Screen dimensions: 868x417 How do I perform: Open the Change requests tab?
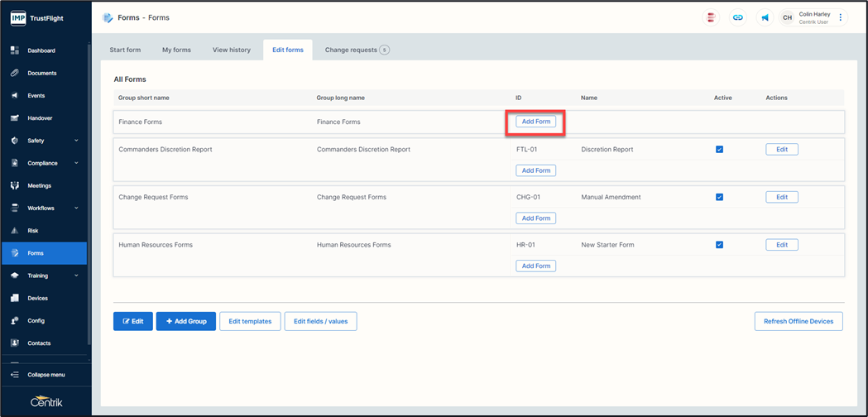click(356, 50)
